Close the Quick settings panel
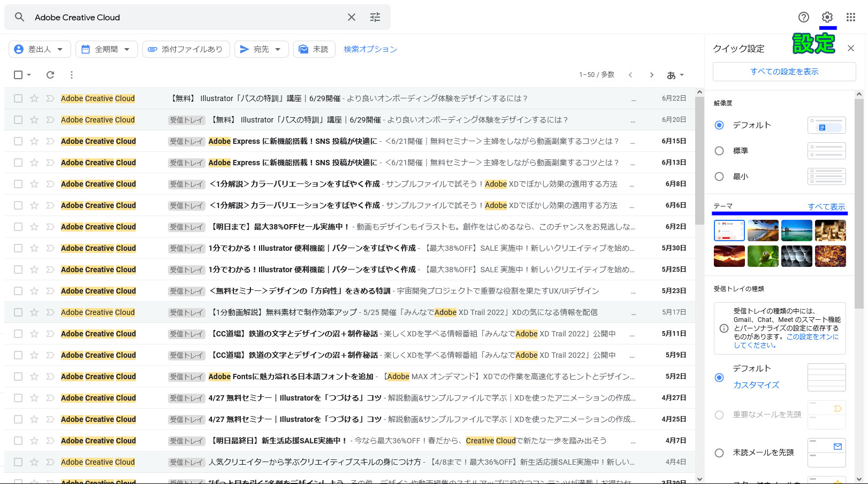The height and width of the screenshot is (484, 868). click(851, 48)
